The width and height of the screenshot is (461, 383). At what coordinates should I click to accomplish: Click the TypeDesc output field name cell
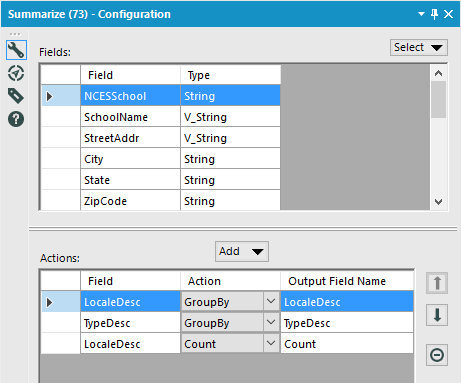pos(347,323)
